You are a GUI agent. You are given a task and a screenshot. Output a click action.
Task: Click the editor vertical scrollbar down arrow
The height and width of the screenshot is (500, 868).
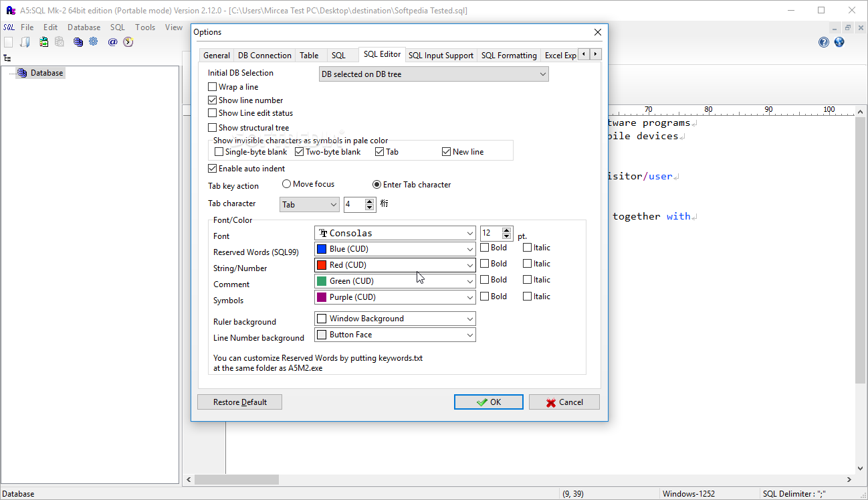(861, 469)
